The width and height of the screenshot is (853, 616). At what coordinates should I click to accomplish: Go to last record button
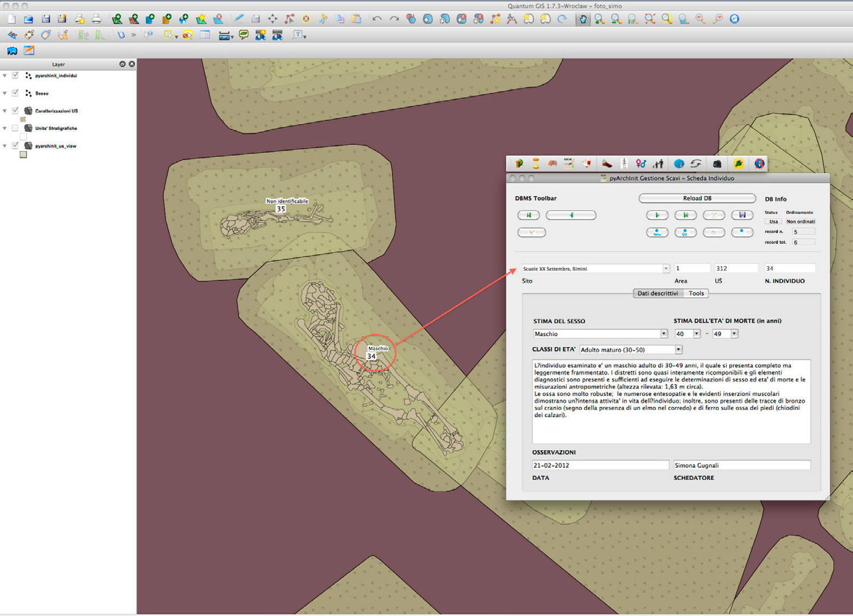[685, 215]
